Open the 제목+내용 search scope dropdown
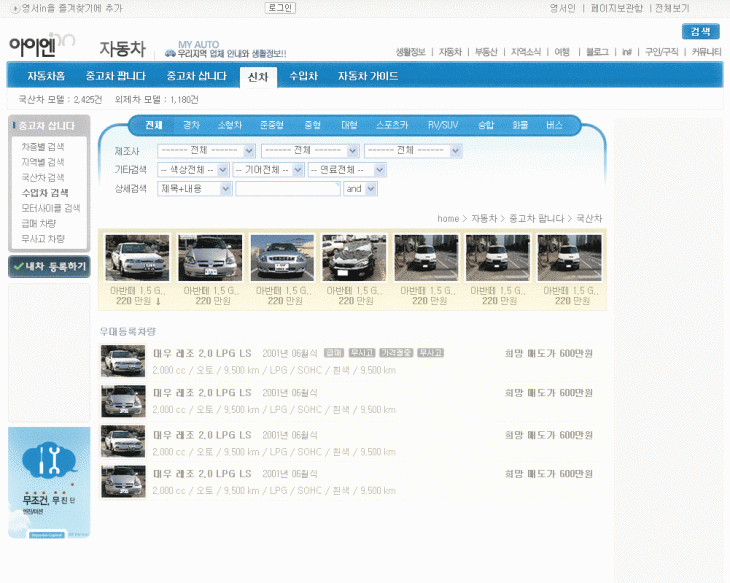 tap(194, 188)
